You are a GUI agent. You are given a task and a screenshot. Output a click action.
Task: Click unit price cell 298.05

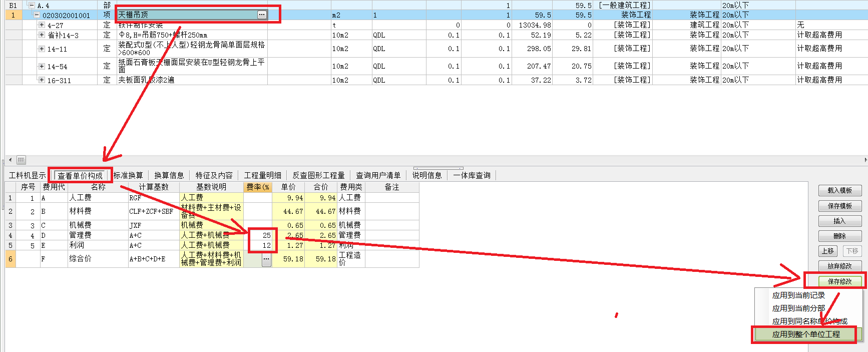click(532, 49)
